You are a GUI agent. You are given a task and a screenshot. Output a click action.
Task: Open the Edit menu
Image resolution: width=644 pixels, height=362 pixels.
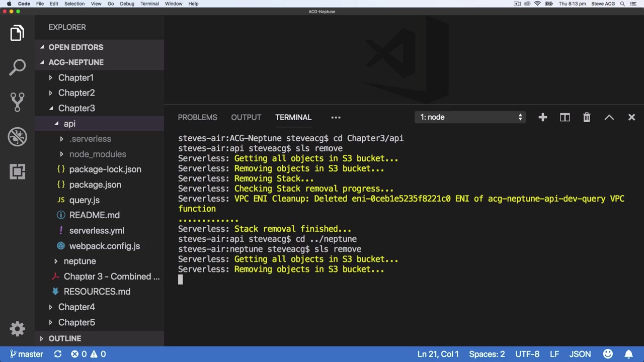pyautogui.click(x=54, y=4)
